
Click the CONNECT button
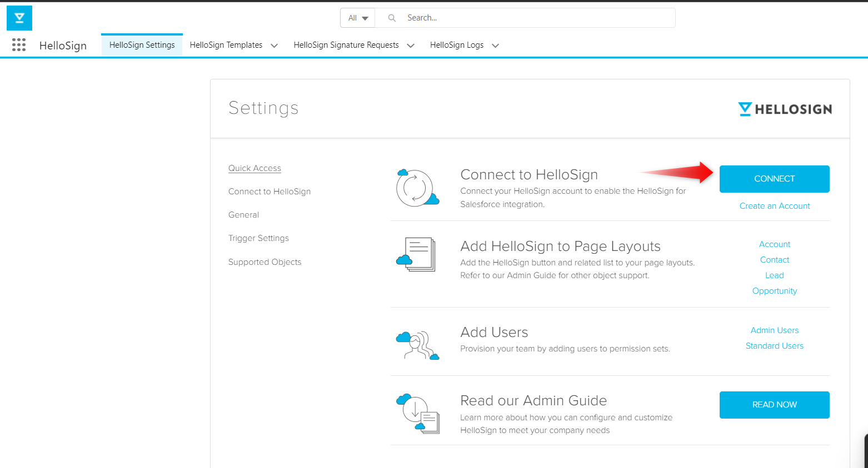pos(774,179)
